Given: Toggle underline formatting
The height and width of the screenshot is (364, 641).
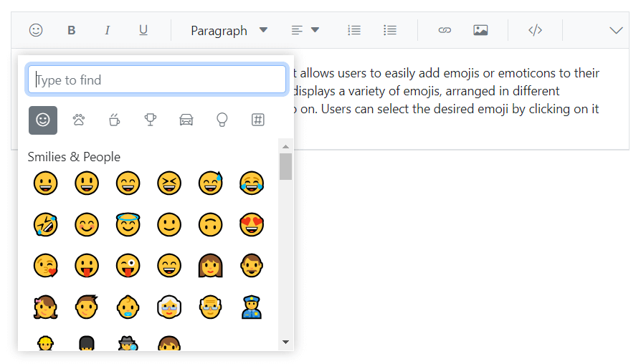Looking at the screenshot, I should pyautogui.click(x=143, y=30).
